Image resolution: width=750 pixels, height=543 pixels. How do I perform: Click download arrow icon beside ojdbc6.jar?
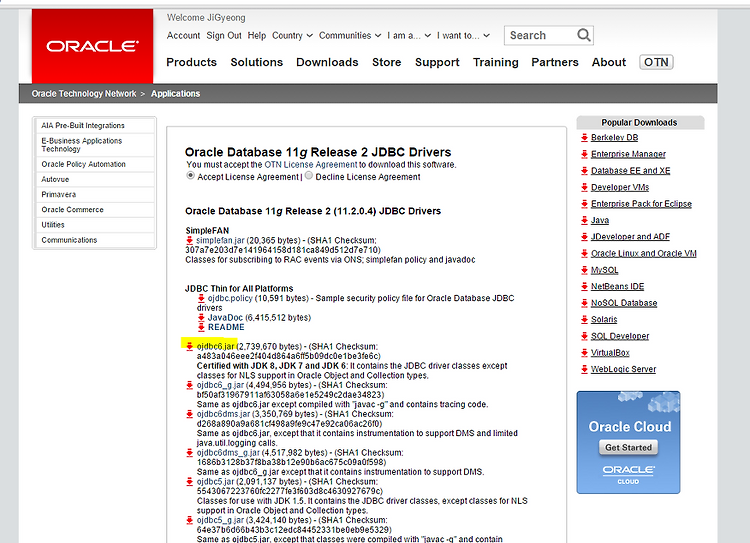point(189,346)
